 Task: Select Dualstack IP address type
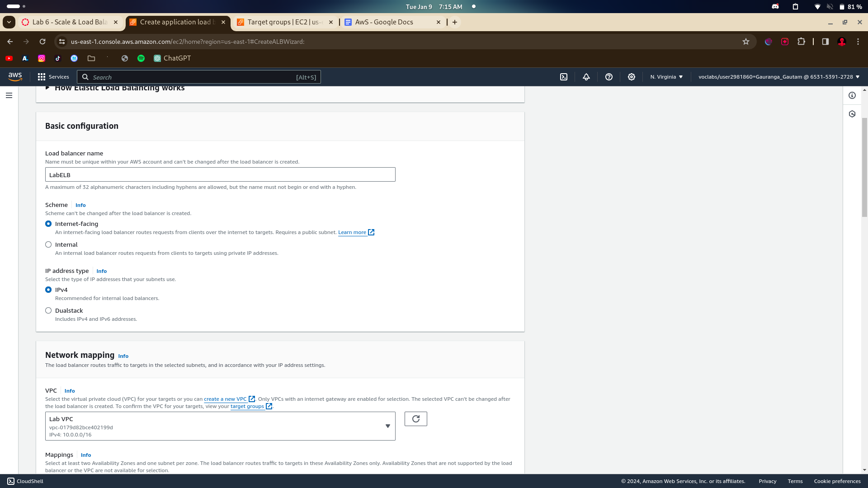(x=48, y=310)
